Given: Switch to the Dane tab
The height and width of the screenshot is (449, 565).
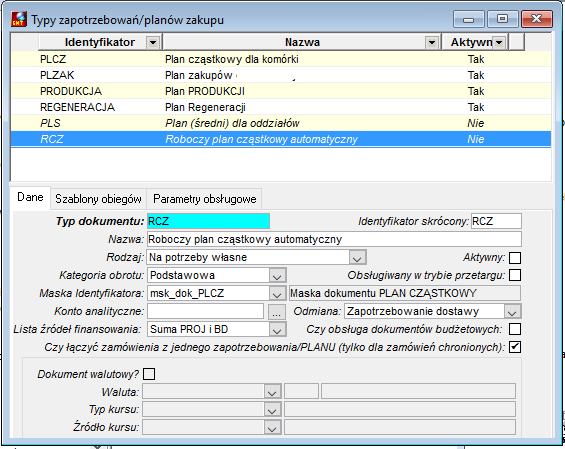Looking at the screenshot, I should point(30,197).
